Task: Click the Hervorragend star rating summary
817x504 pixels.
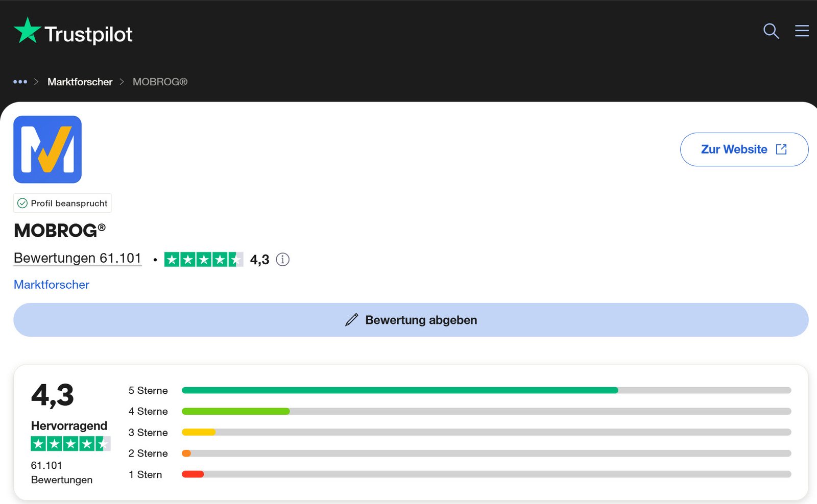Action: click(70, 444)
